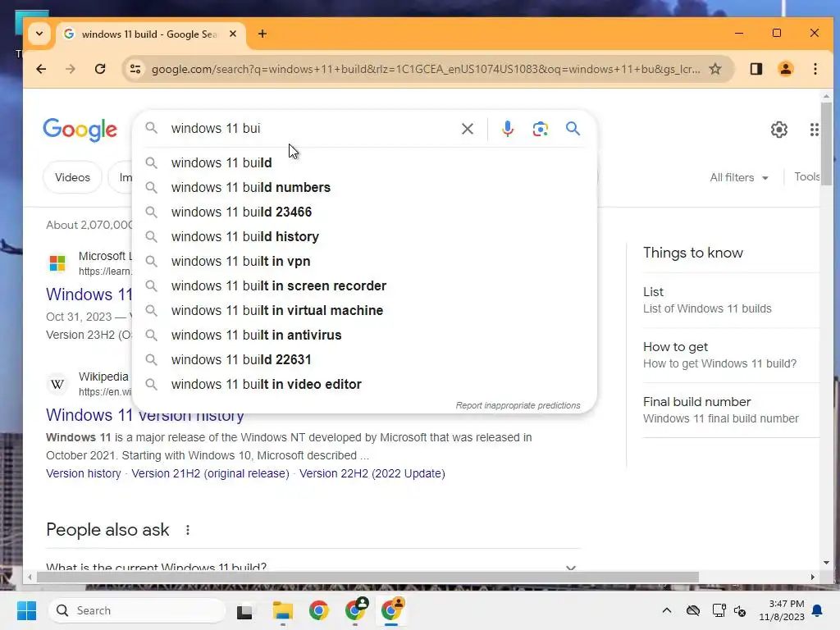Select suggestion 'built in video editor'
This screenshot has width=840, height=630.
pos(364,385)
